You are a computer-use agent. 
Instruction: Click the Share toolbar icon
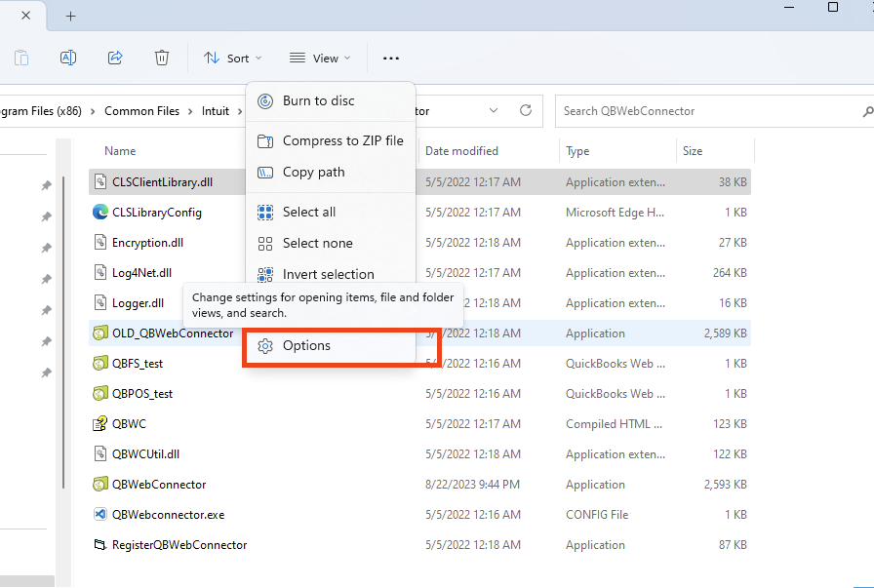115,58
